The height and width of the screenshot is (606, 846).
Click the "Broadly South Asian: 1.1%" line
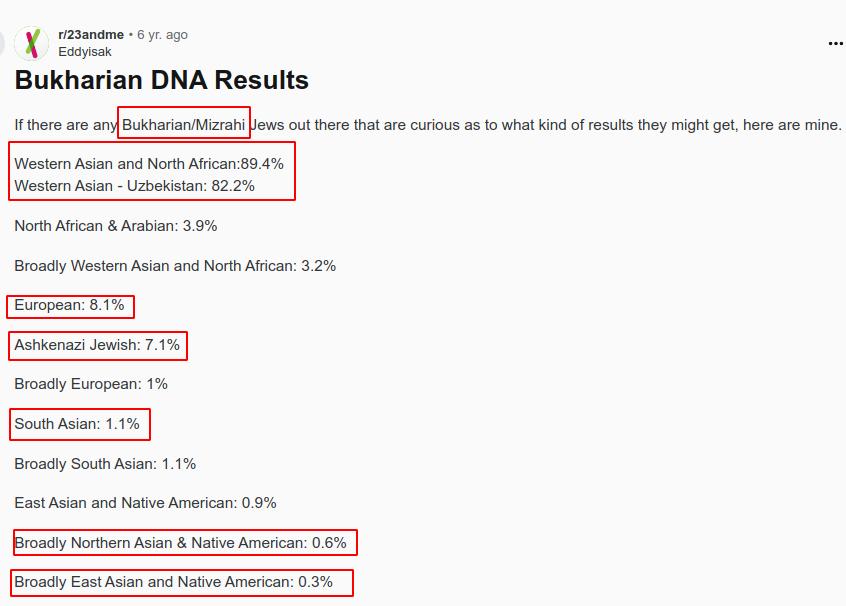(105, 464)
